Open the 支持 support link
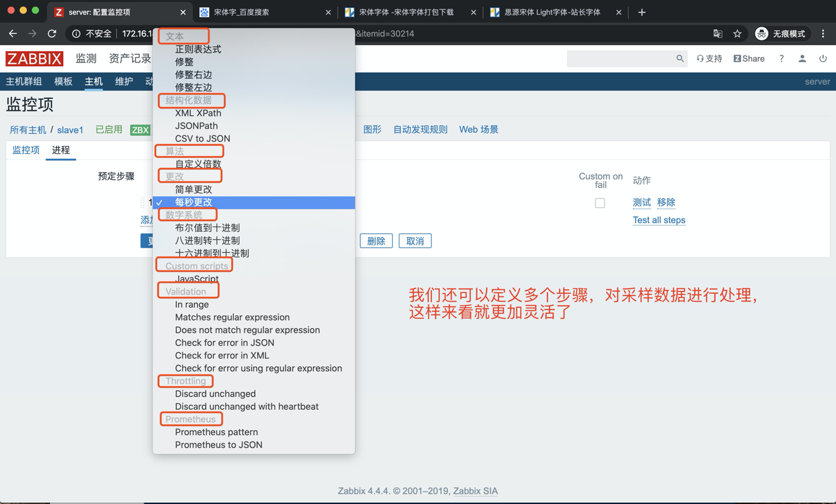 709,58
